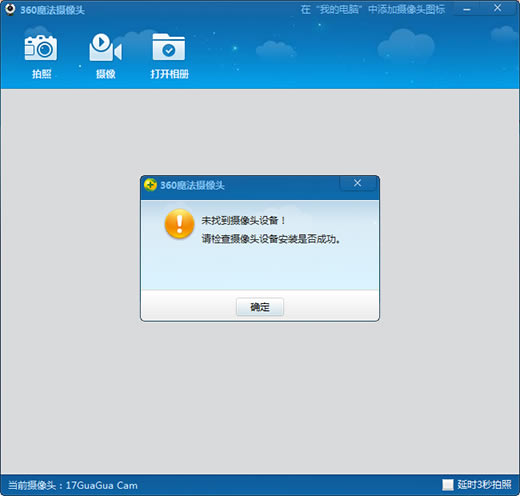The width and height of the screenshot is (520, 496).
Task: Click the 360 webcam logo in title bar
Action: pyautogui.click(x=10, y=9)
